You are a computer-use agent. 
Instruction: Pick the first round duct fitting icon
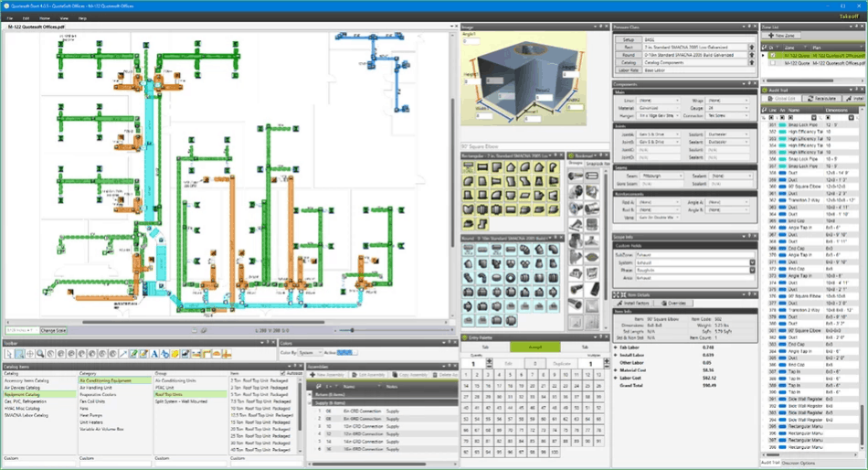[x=470, y=251]
